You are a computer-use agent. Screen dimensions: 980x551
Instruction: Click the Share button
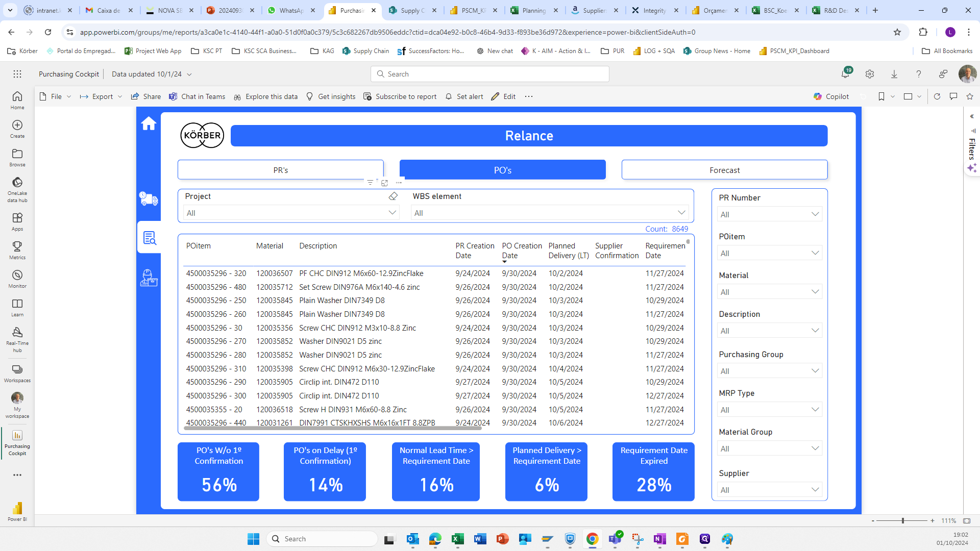click(x=146, y=96)
